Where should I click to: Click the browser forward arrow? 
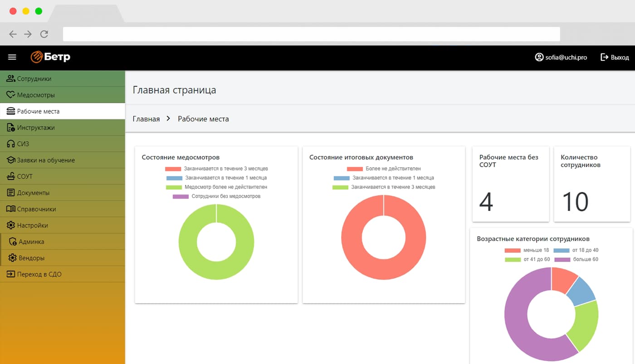28,34
